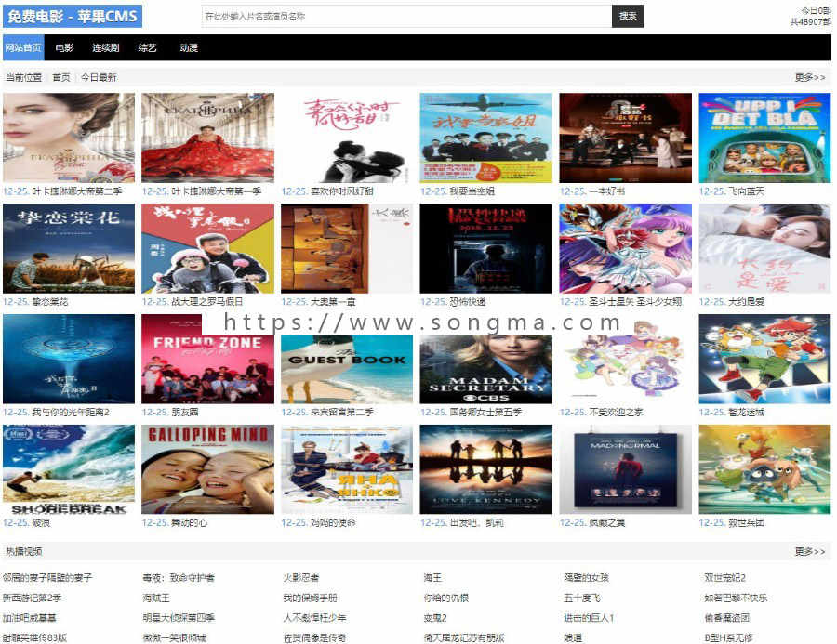Open the 佐贺偶像是传奇 hot video link
The image size is (837, 644).
pyautogui.click(x=314, y=638)
